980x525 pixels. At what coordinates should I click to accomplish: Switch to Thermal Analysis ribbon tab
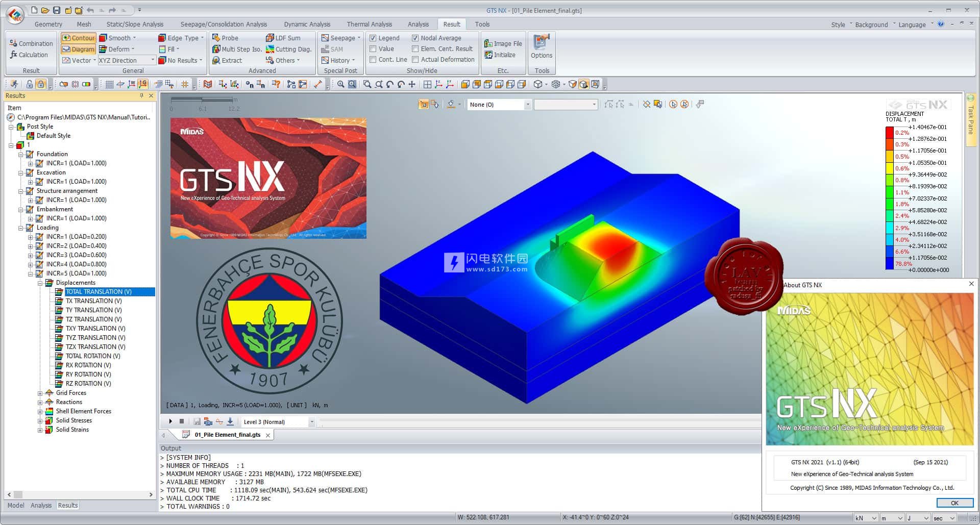click(370, 24)
